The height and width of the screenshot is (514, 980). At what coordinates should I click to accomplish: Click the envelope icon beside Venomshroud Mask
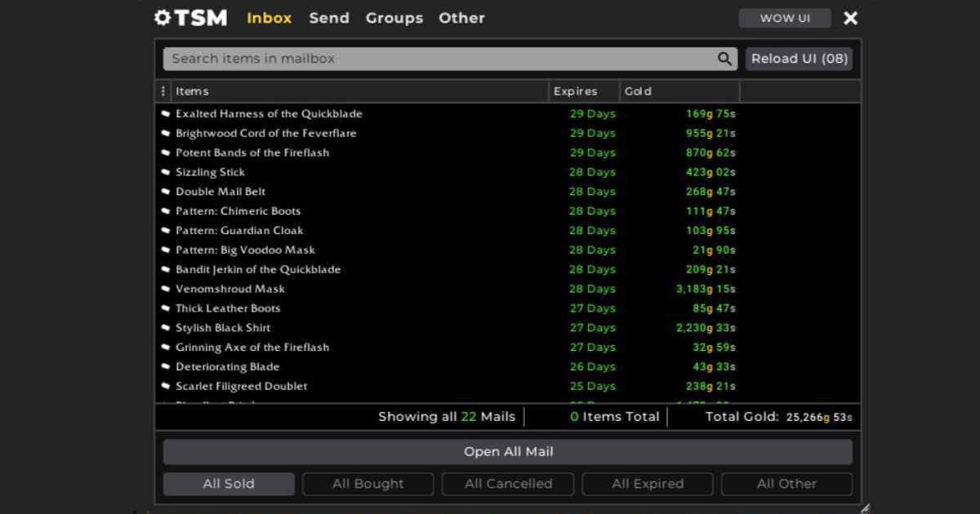165,289
